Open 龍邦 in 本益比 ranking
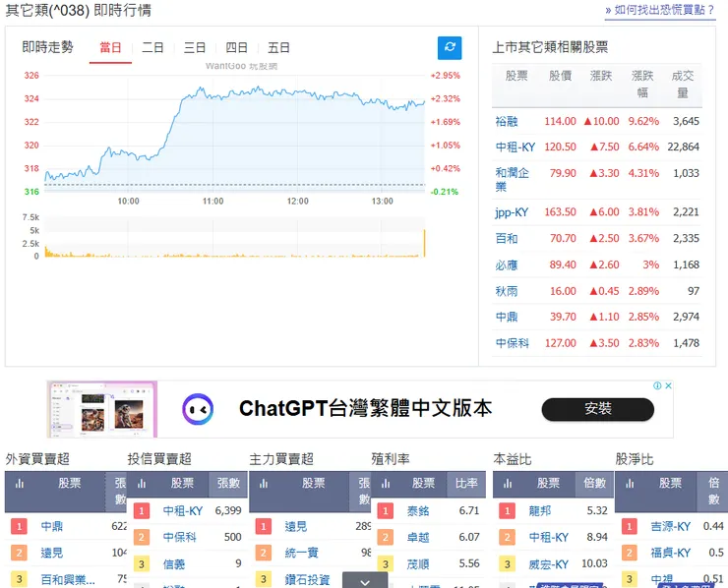The height and width of the screenshot is (588, 728). (x=540, y=511)
